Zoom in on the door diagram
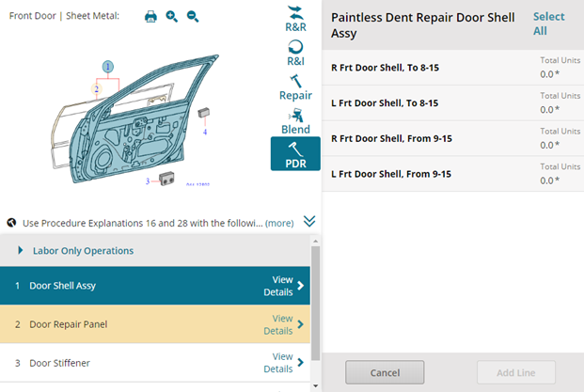The height and width of the screenshot is (392, 584). [x=172, y=16]
